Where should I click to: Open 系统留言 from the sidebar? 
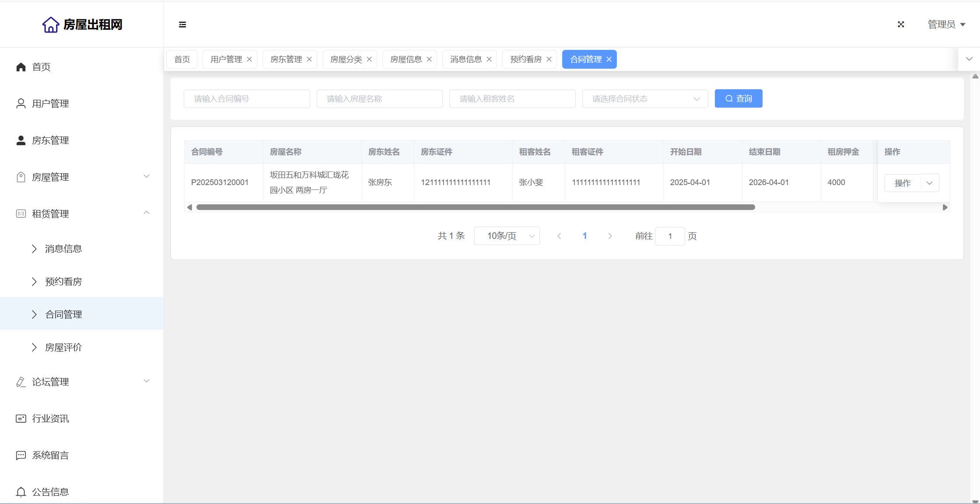click(x=50, y=455)
